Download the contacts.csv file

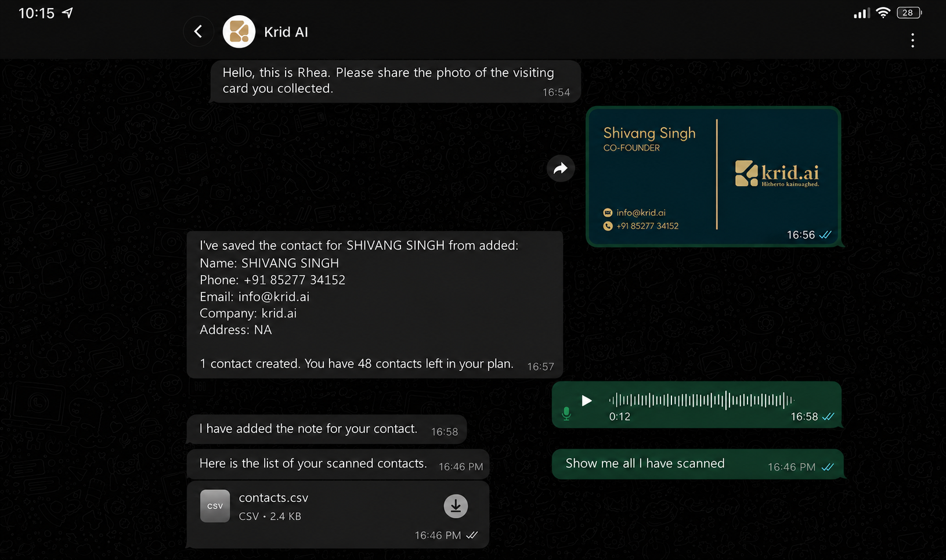[x=456, y=506]
